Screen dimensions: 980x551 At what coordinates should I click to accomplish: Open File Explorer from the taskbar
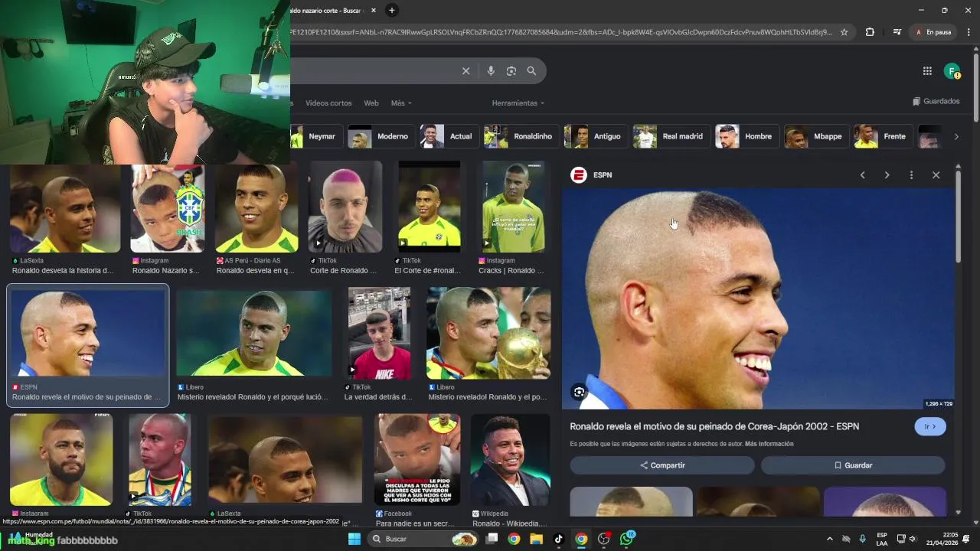[537, 539]
